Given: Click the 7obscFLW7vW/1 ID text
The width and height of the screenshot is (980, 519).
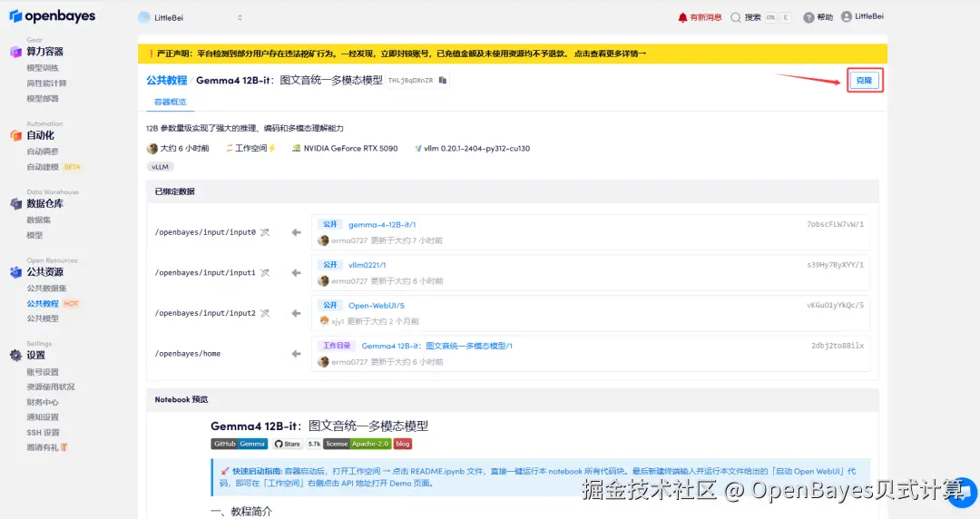Looking at the screenshot, I should (x=835, y=224).
